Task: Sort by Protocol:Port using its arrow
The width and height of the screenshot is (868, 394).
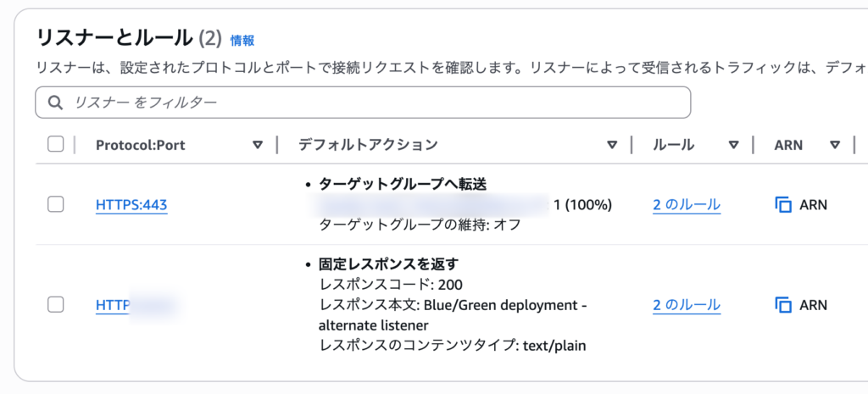Action: 258,145
